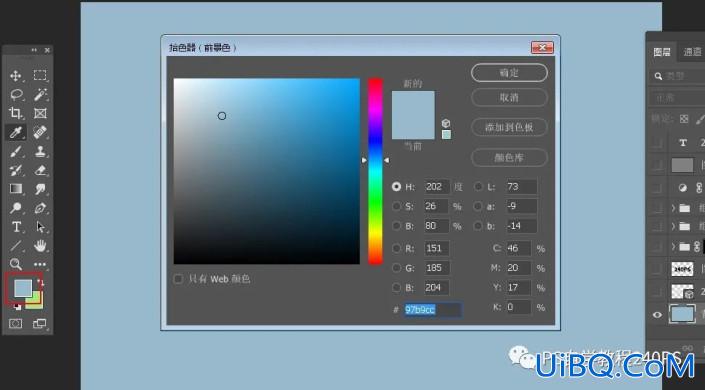Image resolution: width=705 pixels, height=390 pixels.
Task: Select the R red radio button
Action: click(396, 248)
